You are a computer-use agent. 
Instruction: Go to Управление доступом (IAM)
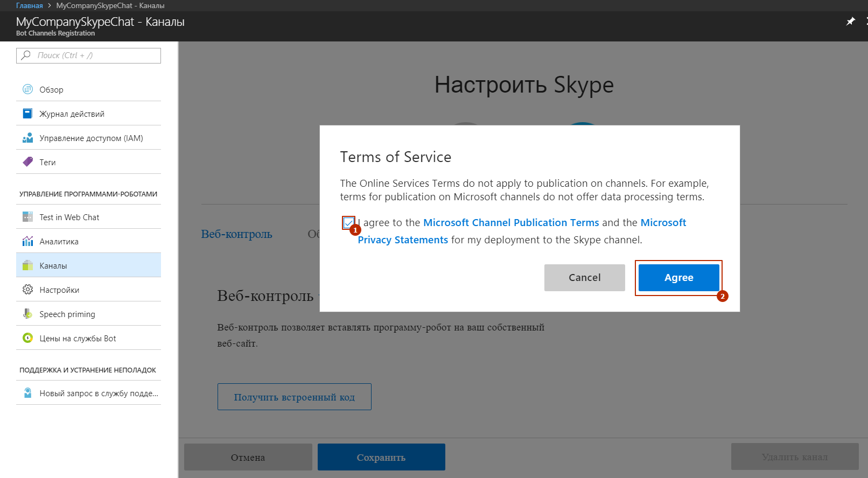pos(88,138)
